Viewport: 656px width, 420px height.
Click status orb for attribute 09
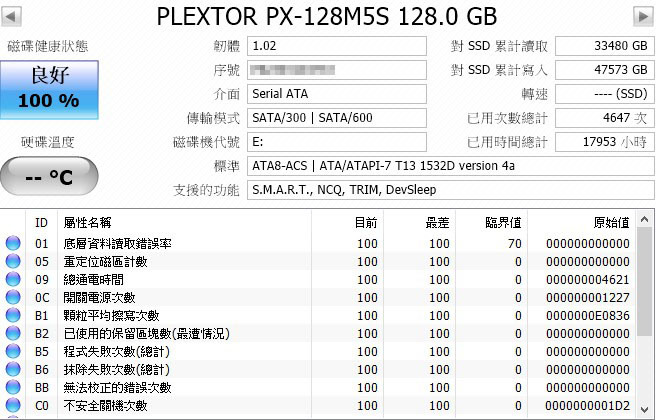point(13,279)
